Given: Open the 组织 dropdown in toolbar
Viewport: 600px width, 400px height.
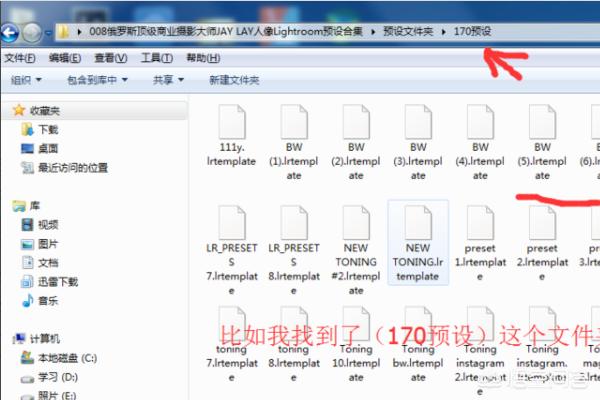Looking at the screenshot, I should pyautogui.click(x=26, y=80).
